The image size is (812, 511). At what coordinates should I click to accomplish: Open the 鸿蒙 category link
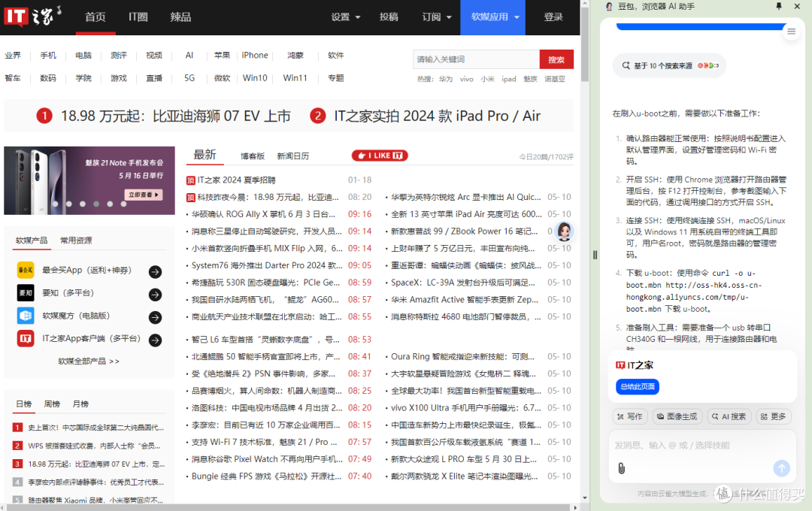295,55
